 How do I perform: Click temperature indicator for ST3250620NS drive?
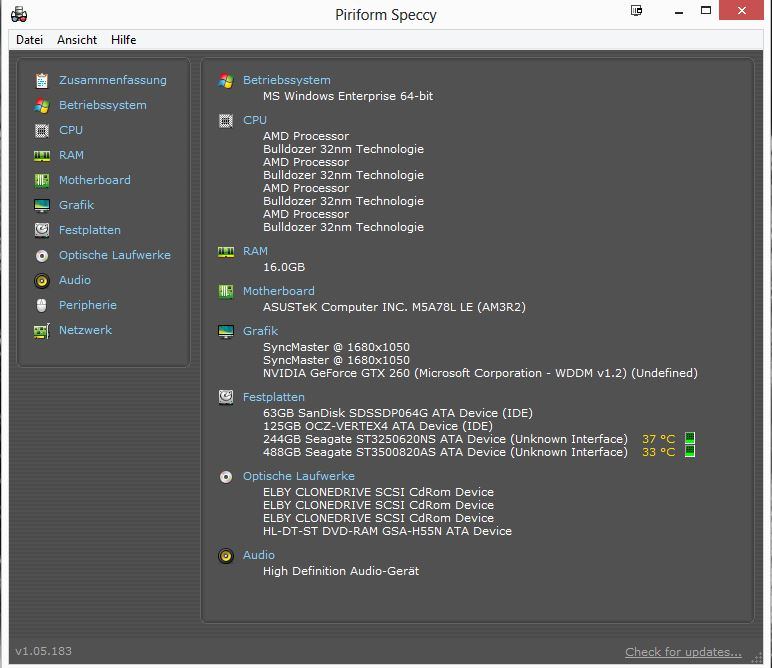(690, 438)
